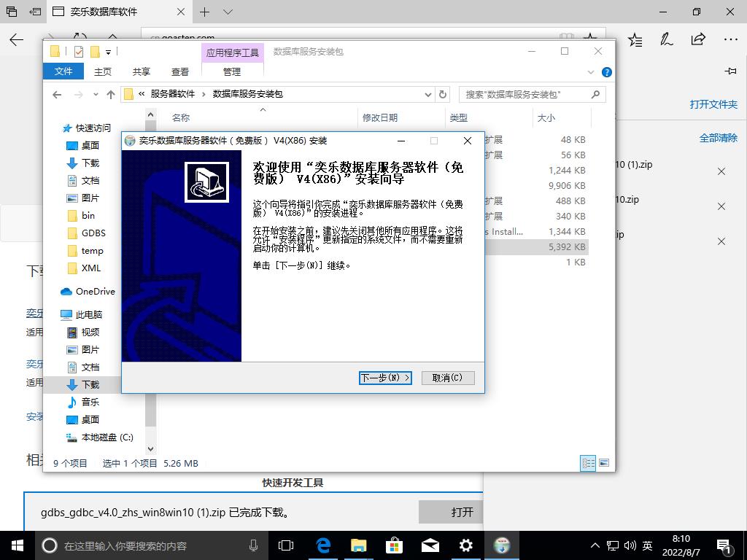
Task: Open the Quick Access Toolbar customize dropdown
Action: (x=109, y=52)
